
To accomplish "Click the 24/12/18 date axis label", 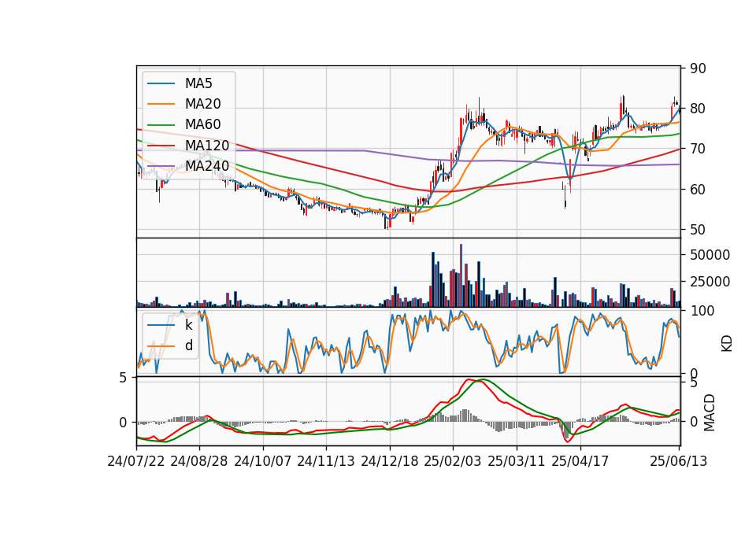I will point(390,461).
